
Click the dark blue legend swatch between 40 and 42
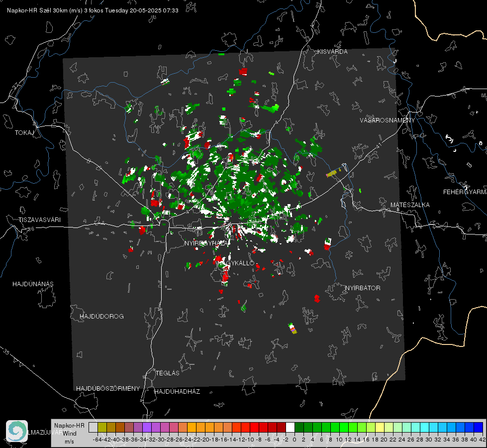(x=479, y=427)
